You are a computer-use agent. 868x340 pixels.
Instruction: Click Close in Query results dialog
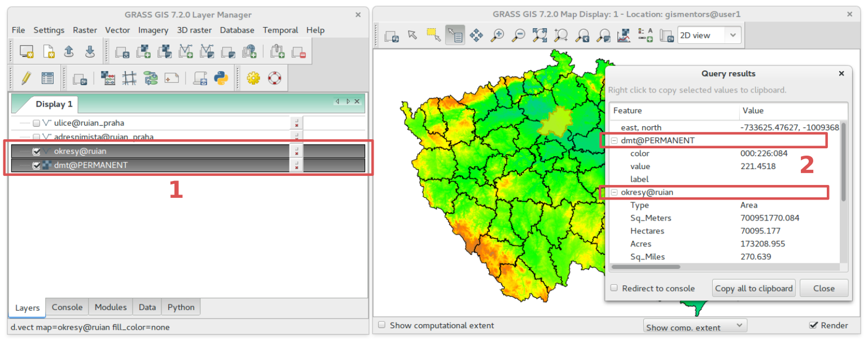point(824,288)
